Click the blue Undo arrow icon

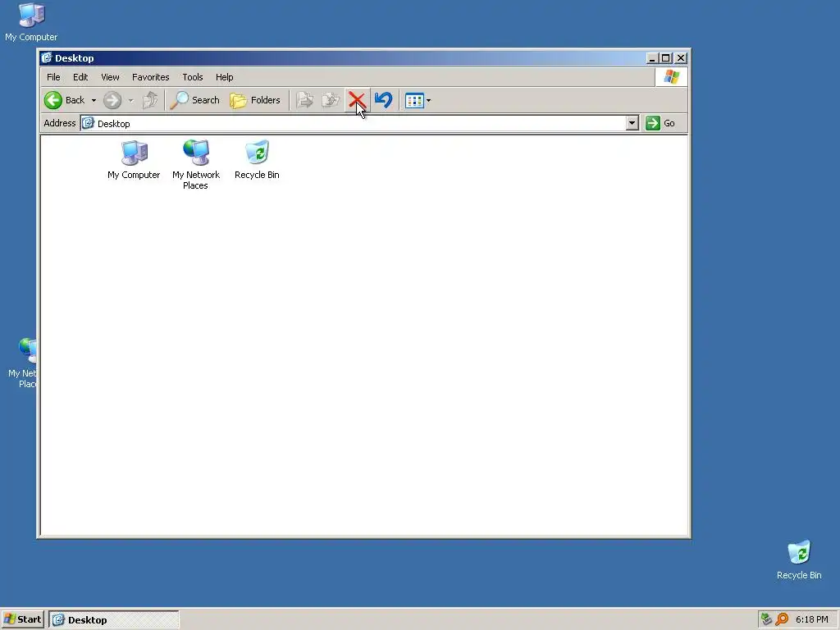[x=383, y=100]
